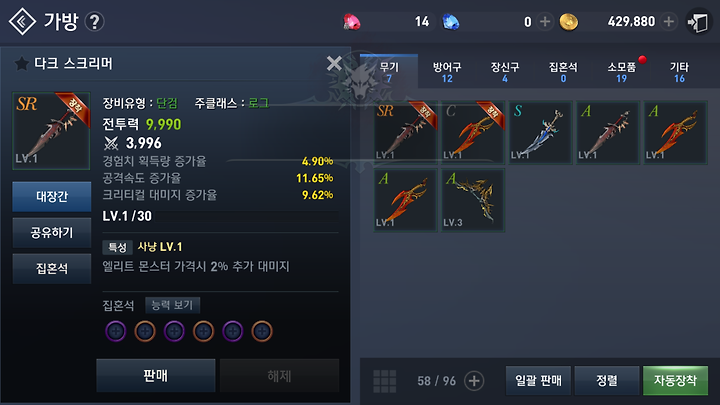Image resolution: width=720 pixels, height=405 pixels.
Task: Expand bag capacity with plus icon
Action: pyautogui.click(x=474, y=381)
